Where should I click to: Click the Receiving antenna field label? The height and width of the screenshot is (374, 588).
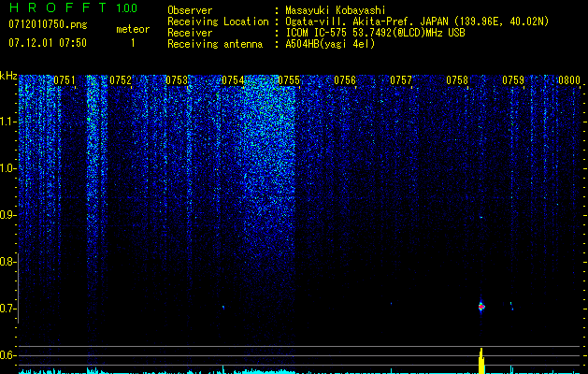pyautogui.click(x=215, y=44)
